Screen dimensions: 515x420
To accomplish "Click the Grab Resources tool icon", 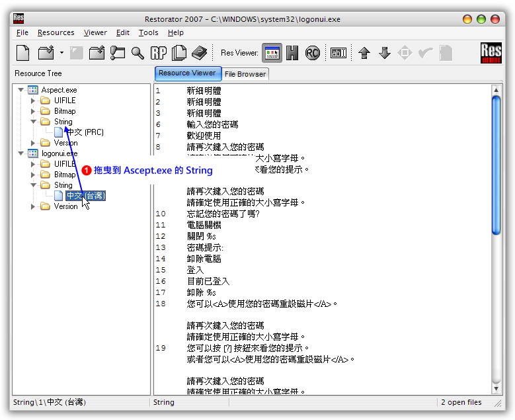I will point(117,53).
